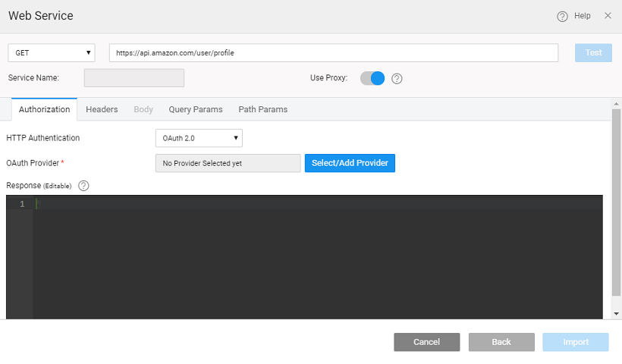Switch to the Headers tab
This screenshot has height=364, width=622.
pos(102,109)
